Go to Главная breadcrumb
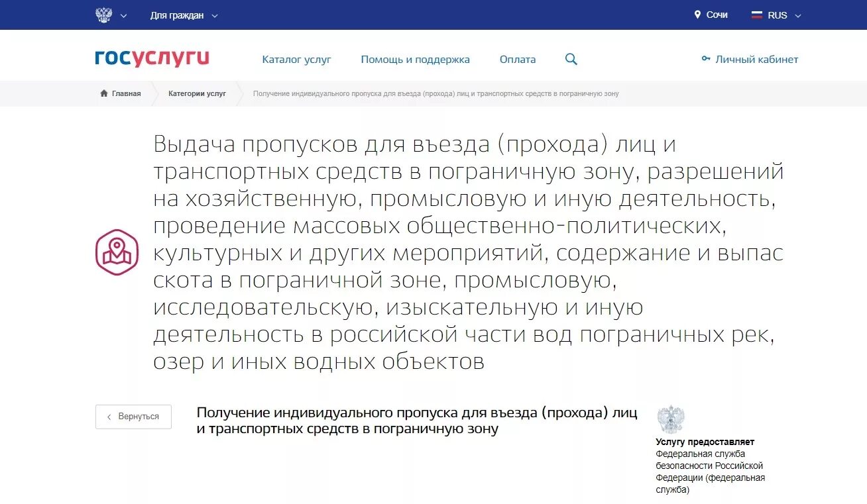The height and width of the screenshot is (504, 867). (126, 93)
